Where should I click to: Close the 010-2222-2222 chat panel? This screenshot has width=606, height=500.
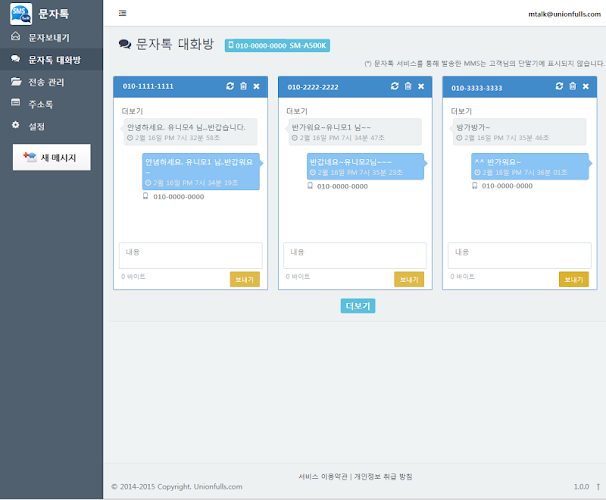coord(421,86)
